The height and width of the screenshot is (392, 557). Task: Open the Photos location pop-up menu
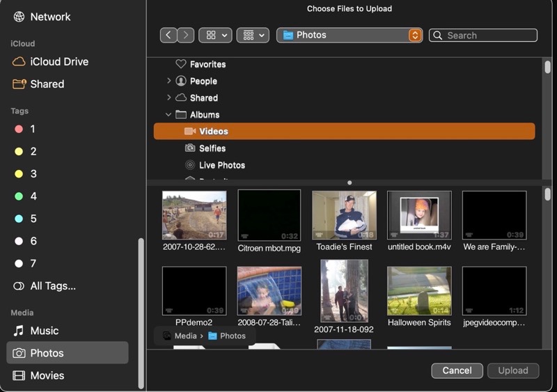(349, 35)
